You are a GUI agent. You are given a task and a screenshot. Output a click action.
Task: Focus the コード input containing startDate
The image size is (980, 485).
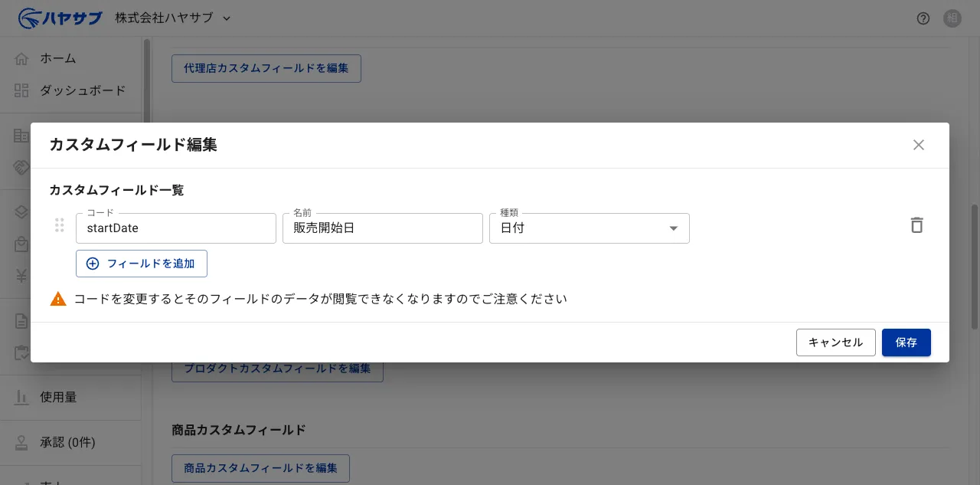point(176,228)
